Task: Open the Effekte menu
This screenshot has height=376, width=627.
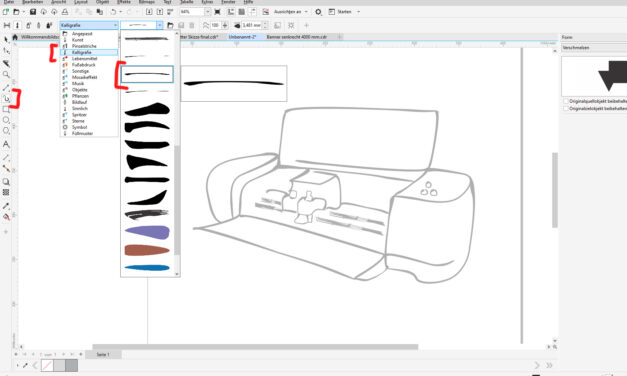Action: pyautogui.click(x=124, y=2)
